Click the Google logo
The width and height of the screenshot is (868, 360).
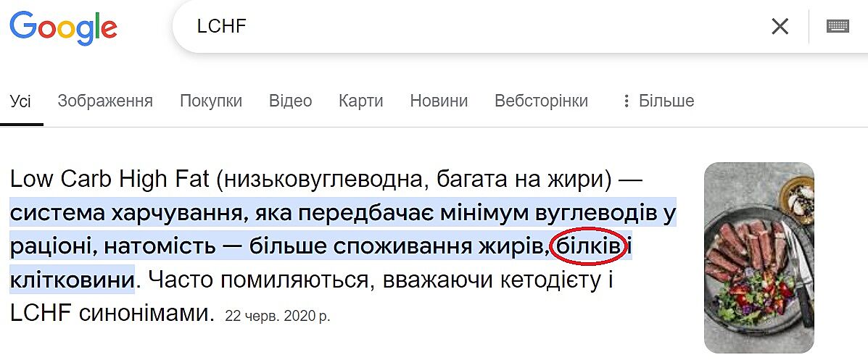[63, 28]
